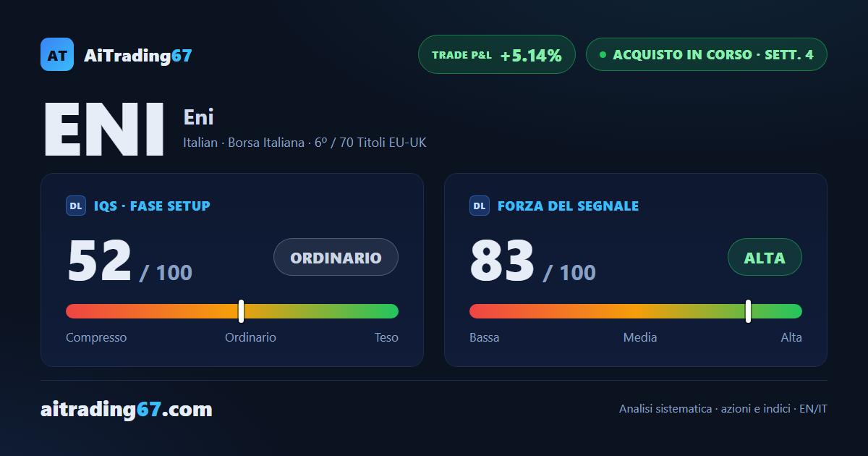The height and width of the screenshot is (456, 868).
Task: Click the Bassa label under signal bar
Action: [484, 337]
